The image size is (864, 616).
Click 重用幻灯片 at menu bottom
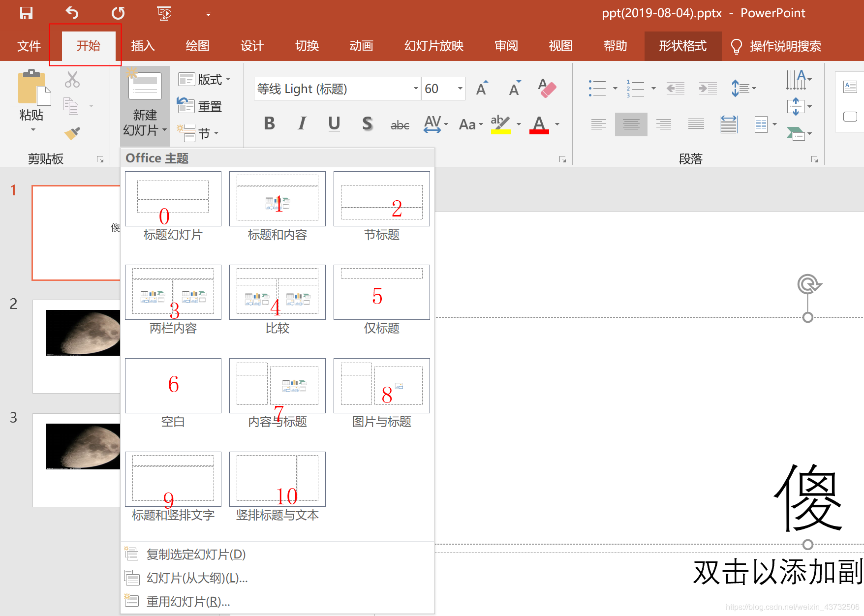coord(187,601)
